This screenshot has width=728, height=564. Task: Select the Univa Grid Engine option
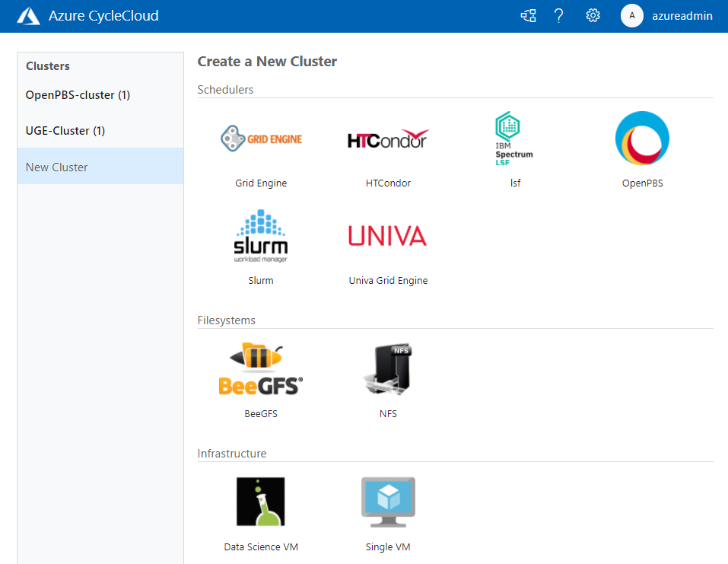[388, 236]
